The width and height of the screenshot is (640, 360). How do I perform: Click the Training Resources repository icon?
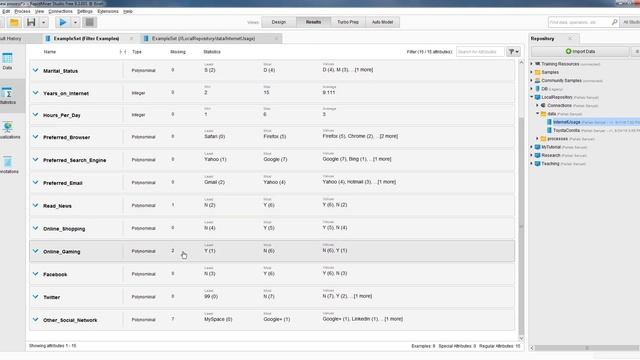538,64
